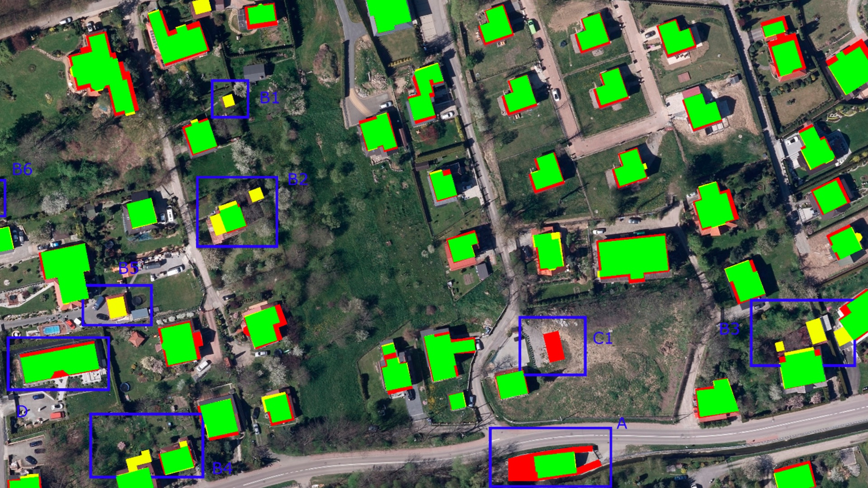Click the blue label B2

tap(297, 179)
